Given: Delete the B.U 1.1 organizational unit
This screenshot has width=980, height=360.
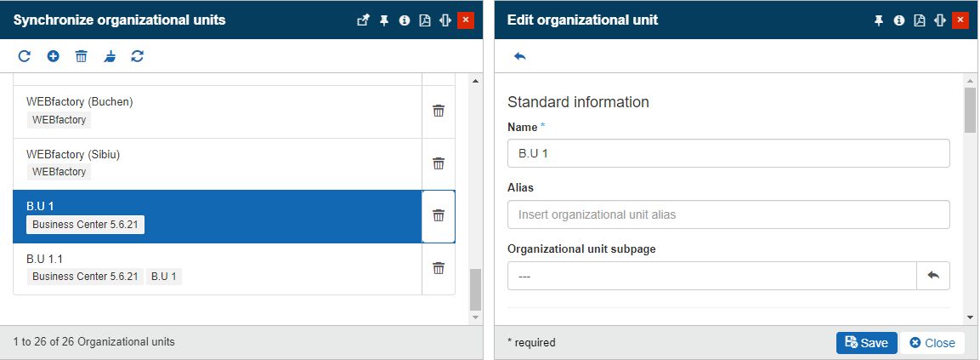Looking at the screenshot, I should coord(439,268).
